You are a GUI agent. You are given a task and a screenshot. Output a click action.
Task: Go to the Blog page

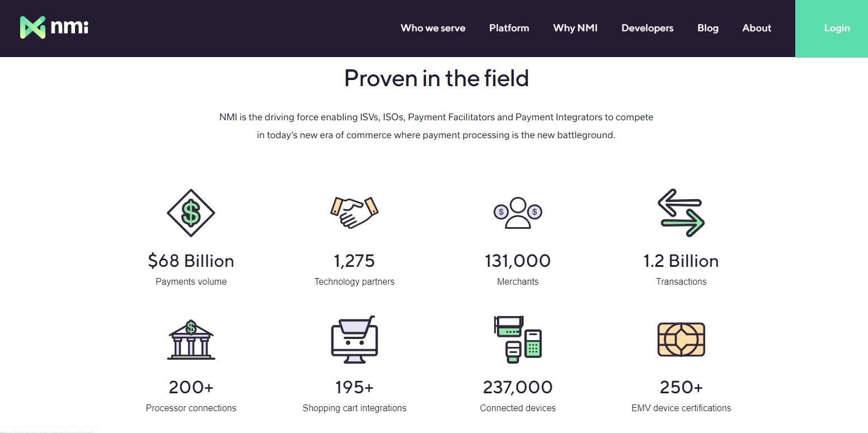point(708,28)
